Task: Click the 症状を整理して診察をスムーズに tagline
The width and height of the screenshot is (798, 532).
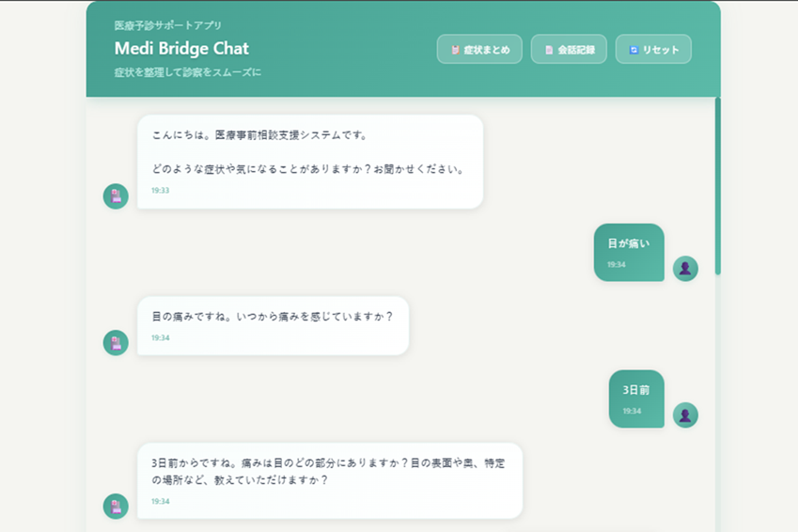Action: [x=187, y=72]
